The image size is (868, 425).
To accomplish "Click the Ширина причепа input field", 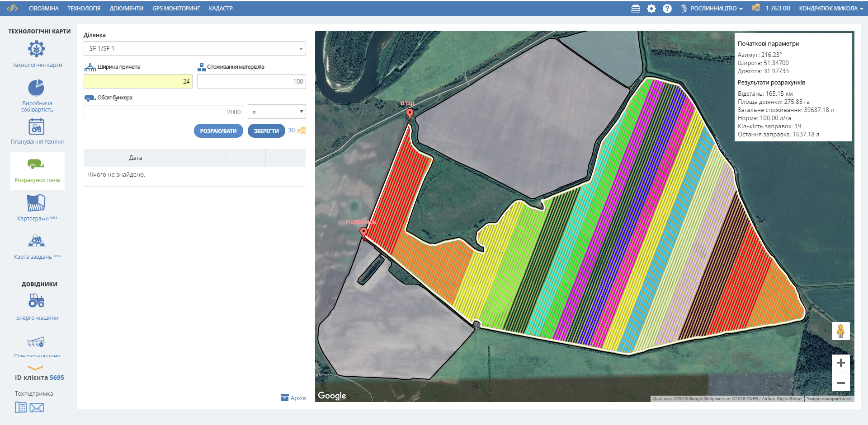I will point(138,81).
